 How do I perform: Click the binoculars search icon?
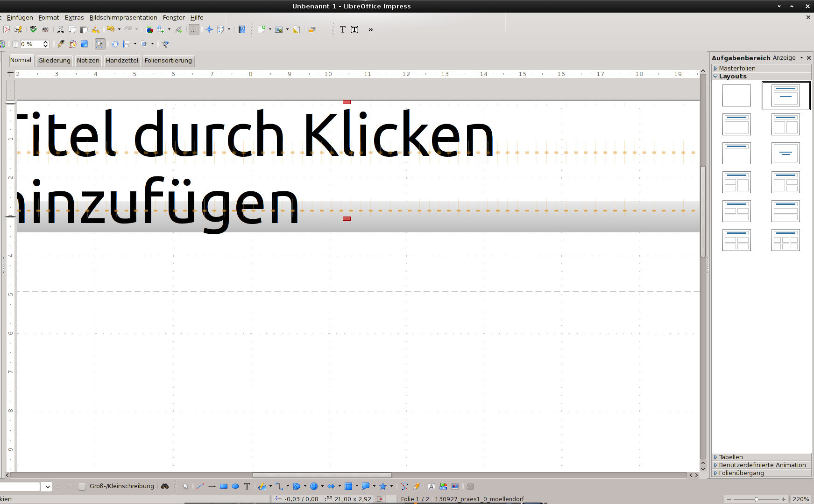coord(165,486)
